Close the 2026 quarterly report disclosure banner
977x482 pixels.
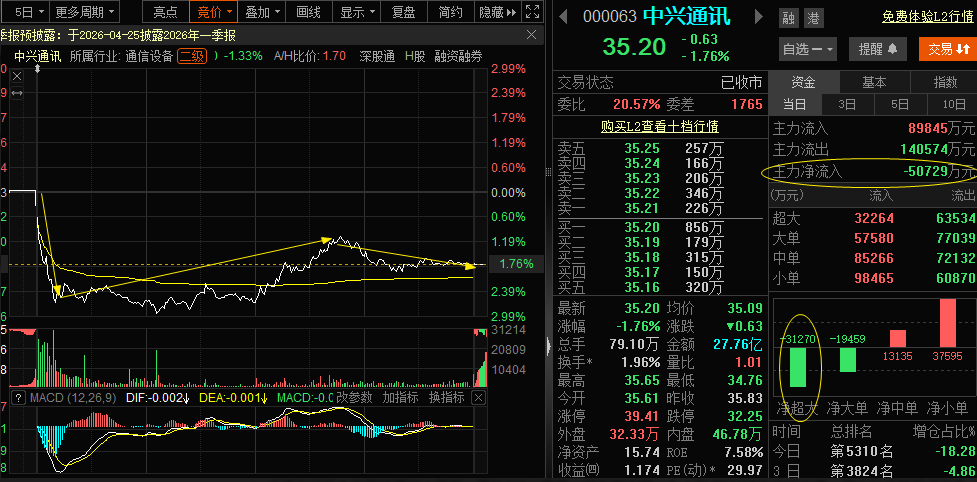coord(531,35)
